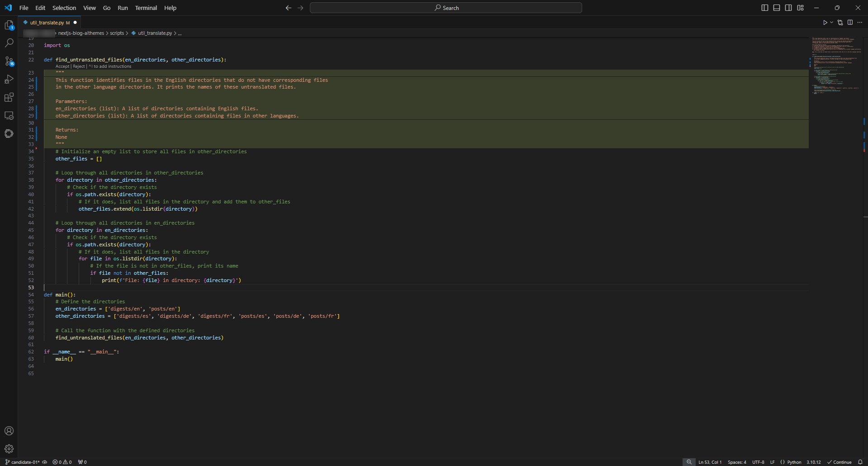Image resolution: width=868 pixels, height=466 pixels.
Task: Open the Explorer view in activity bar
Action: 9,25
